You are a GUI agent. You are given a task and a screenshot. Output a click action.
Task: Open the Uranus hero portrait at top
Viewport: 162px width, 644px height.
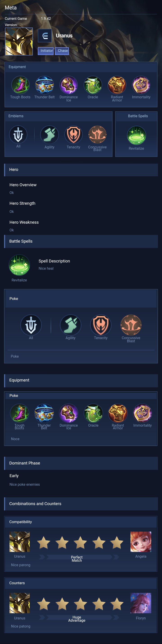coord(19,41)
